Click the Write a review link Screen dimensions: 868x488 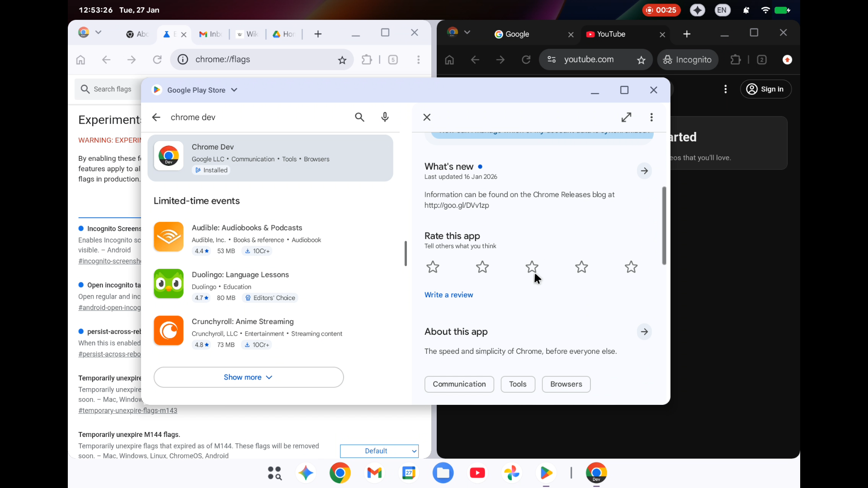(x=448, y=295)
